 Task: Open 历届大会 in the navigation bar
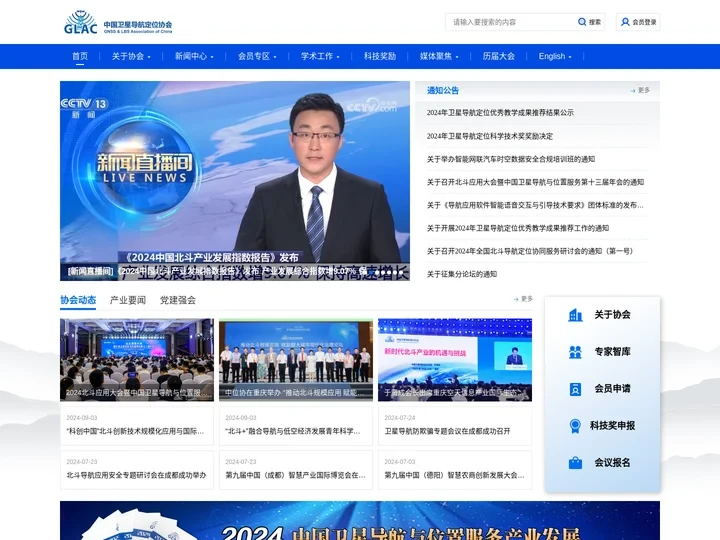click(x=498, y=56)
